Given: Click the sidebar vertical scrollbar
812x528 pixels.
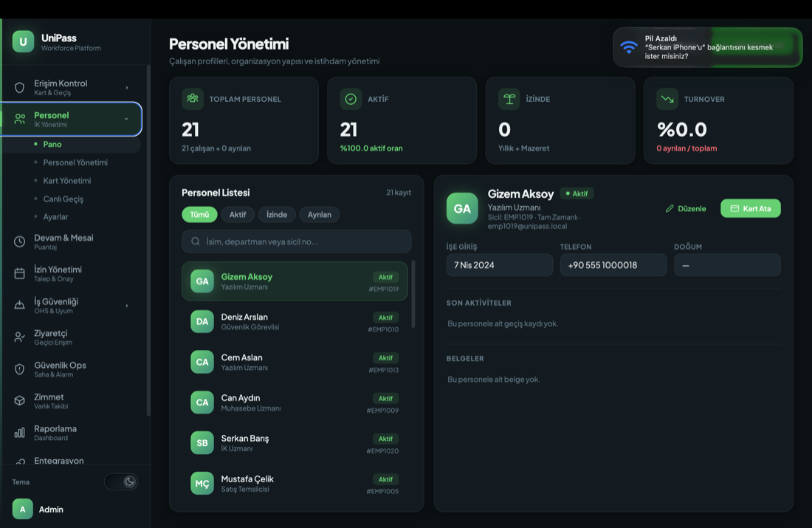Looking at the screenshot, I should coord(148,241).
